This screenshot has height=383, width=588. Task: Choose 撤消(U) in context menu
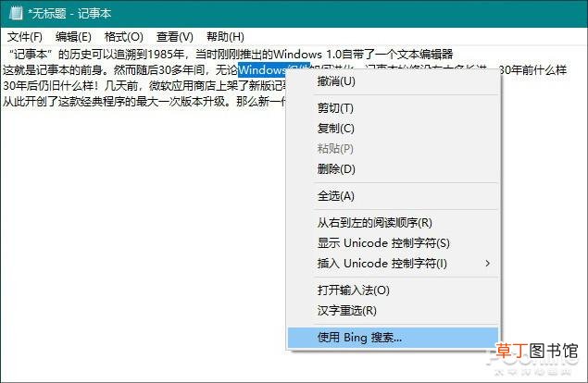click(x=393, y=81)
